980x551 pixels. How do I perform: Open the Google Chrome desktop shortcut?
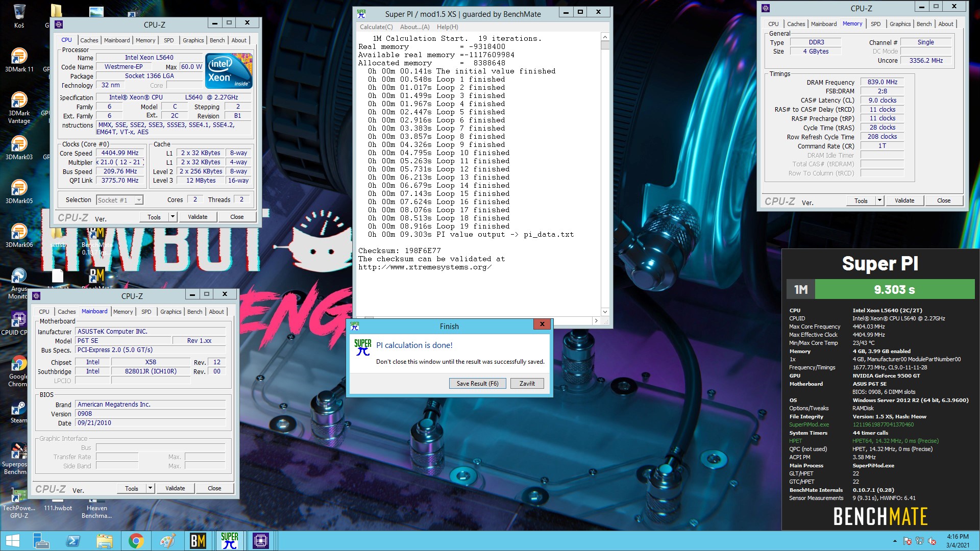[19, 371]
